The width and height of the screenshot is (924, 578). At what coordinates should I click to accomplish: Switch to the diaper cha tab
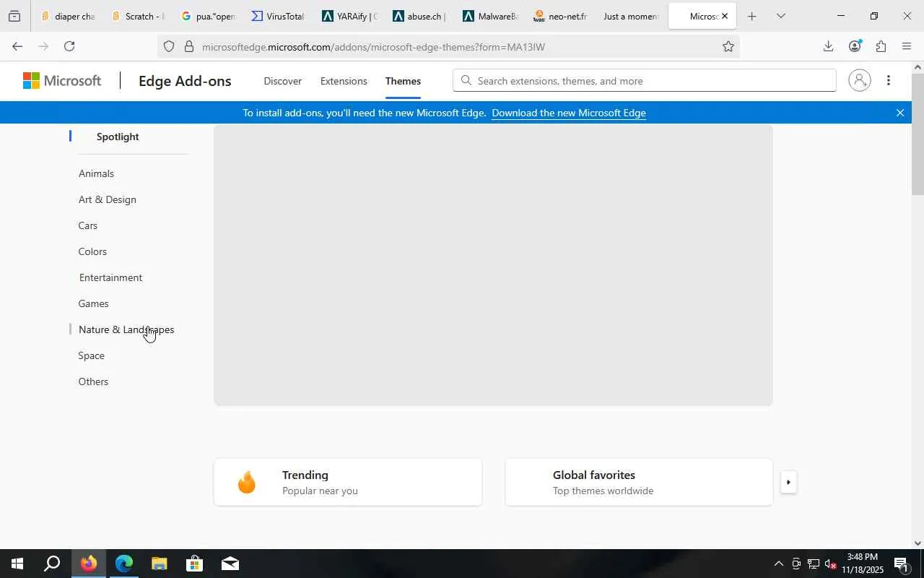click(x=67, y=16)
